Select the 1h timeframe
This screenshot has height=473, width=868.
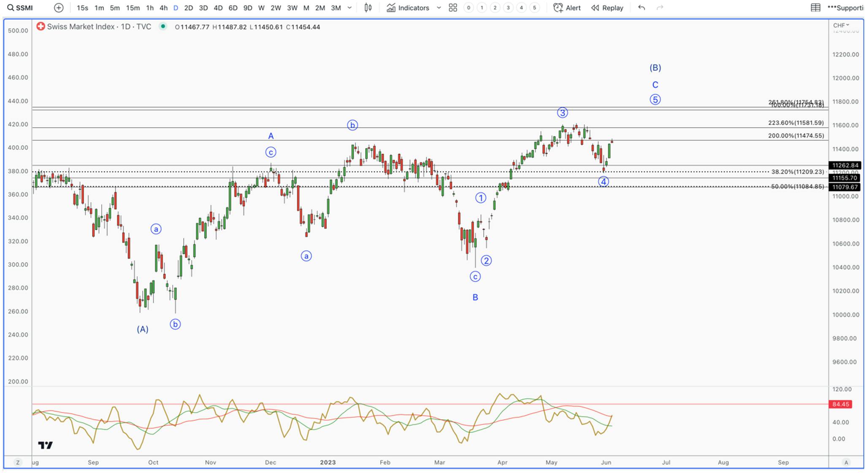(150, 8)
